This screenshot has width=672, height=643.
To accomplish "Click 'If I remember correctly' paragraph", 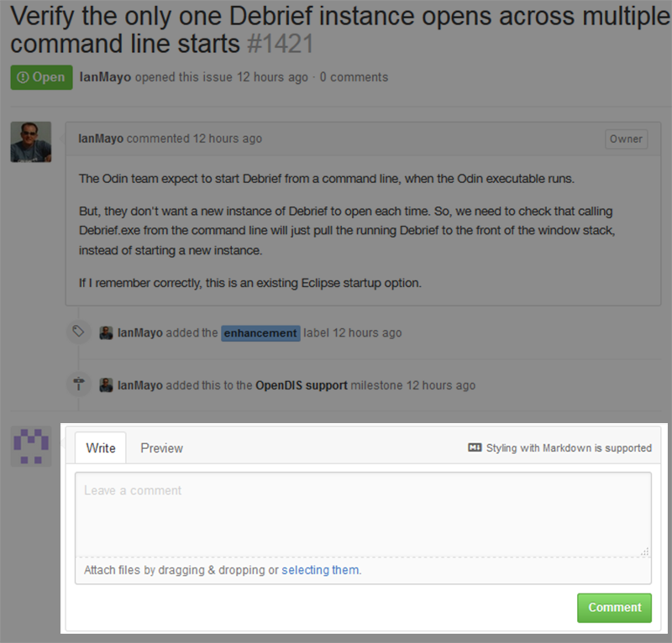I will click(x=249, y=283).
